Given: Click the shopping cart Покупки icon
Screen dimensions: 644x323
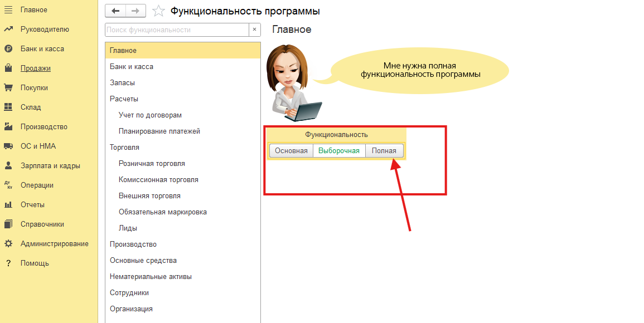Looking at the screenshot, I should coord(8,88).
